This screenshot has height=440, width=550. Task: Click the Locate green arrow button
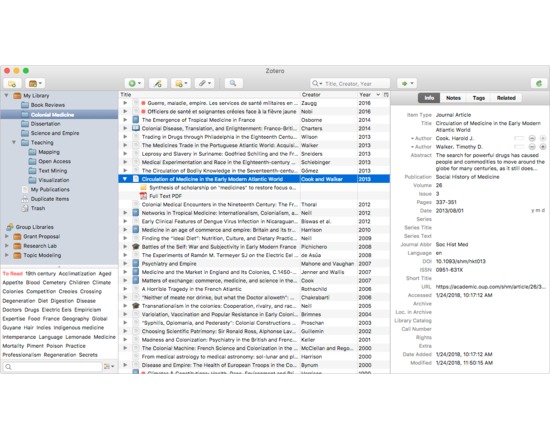coord(407,84)
